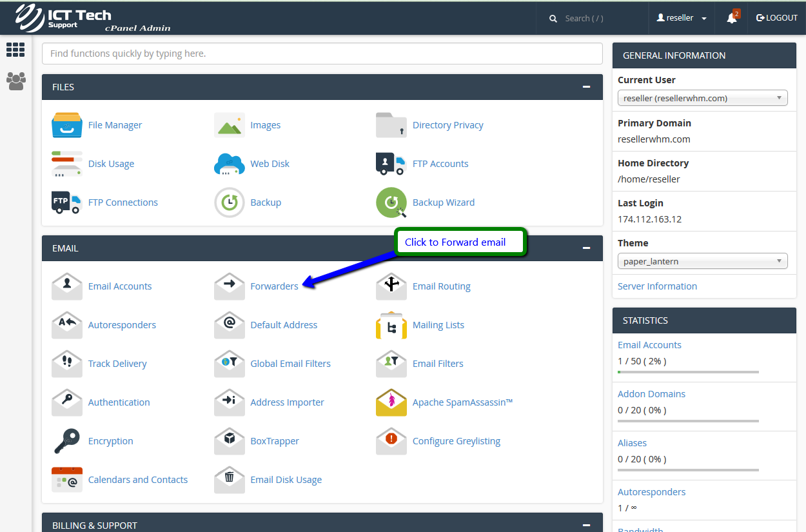Click the Mailing Lists icon
The image size is (806, 532).
pyautogui.click(x=391, y=325)
